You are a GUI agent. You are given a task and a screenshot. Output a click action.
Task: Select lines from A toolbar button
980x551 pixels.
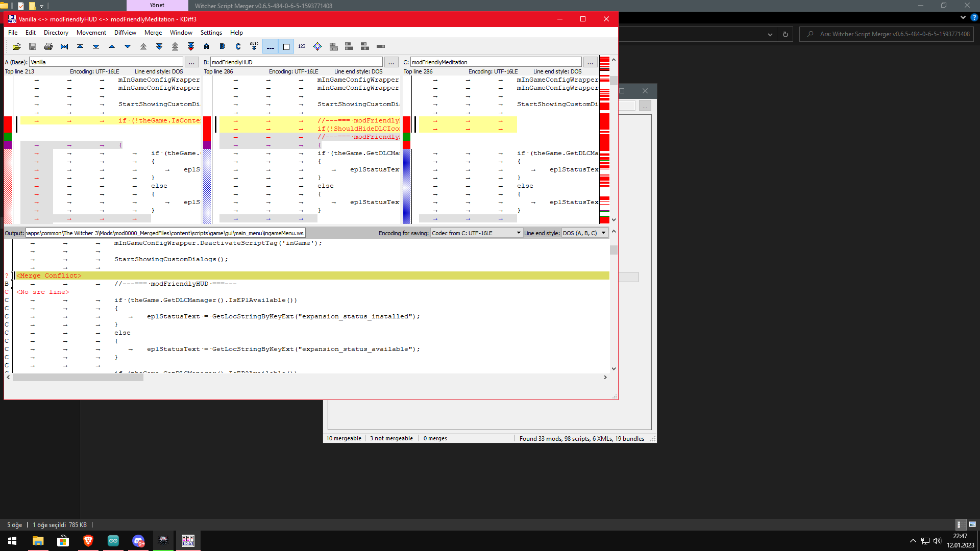(206, 46)
